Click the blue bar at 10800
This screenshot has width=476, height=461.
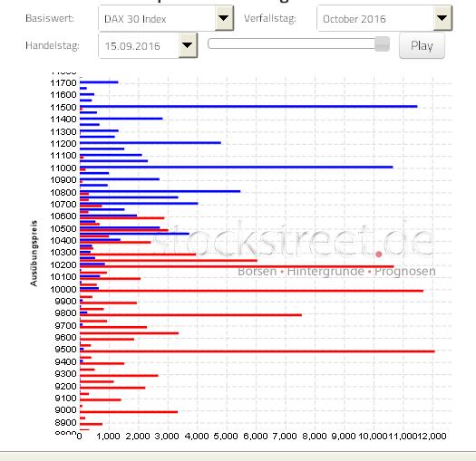click(x=160, y=191)
